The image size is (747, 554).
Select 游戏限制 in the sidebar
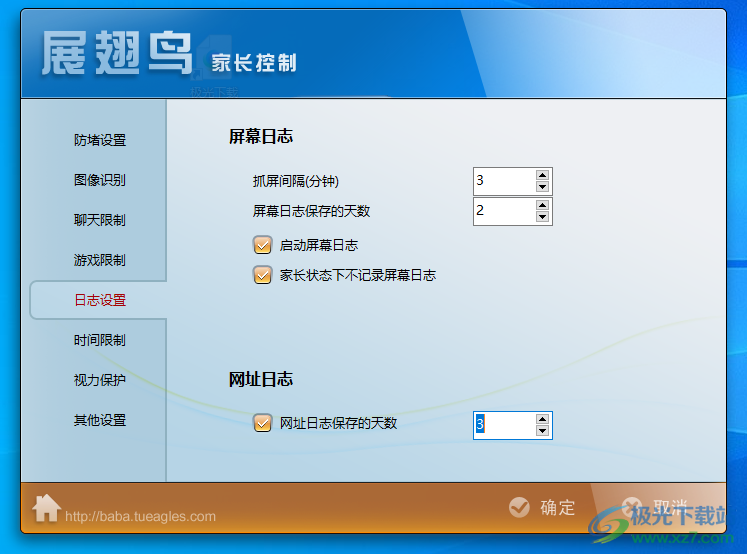point(100,260)
